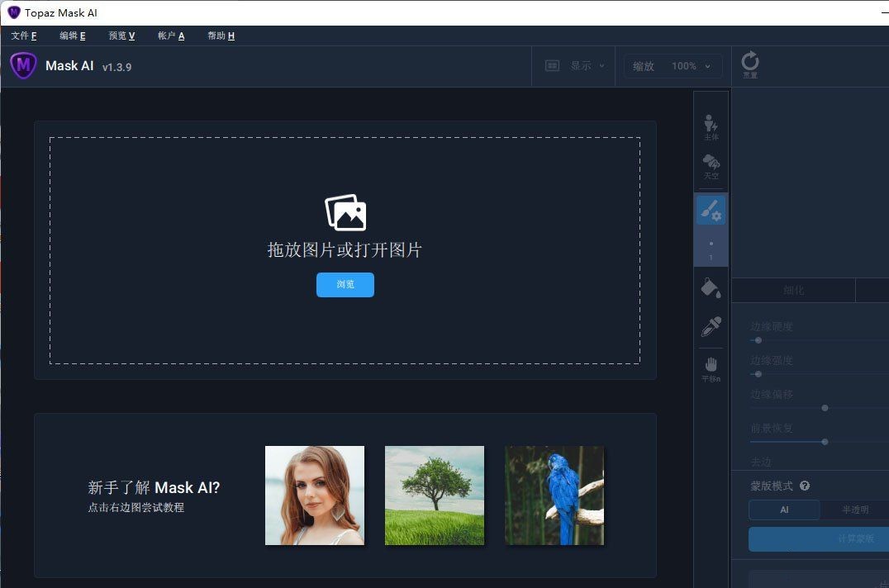Click the Topaz Mask AI title bar icon
Screen dimensions: 889x588
[x=13, y=12]
